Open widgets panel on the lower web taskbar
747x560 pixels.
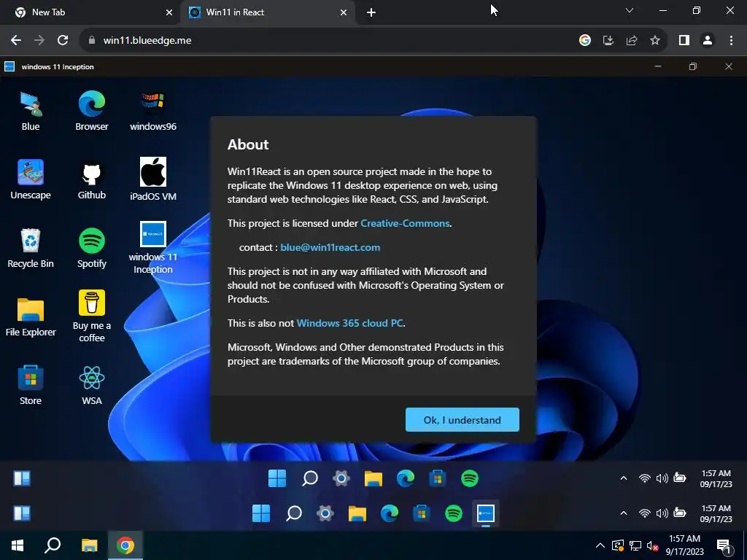click(22, 513)
